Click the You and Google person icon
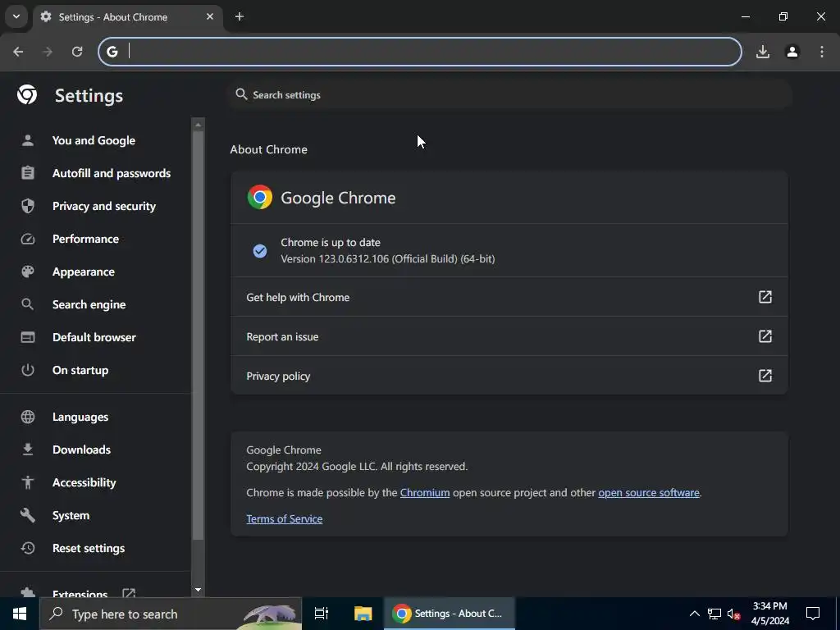Screen dimensions: 840x630 point(27,140)
